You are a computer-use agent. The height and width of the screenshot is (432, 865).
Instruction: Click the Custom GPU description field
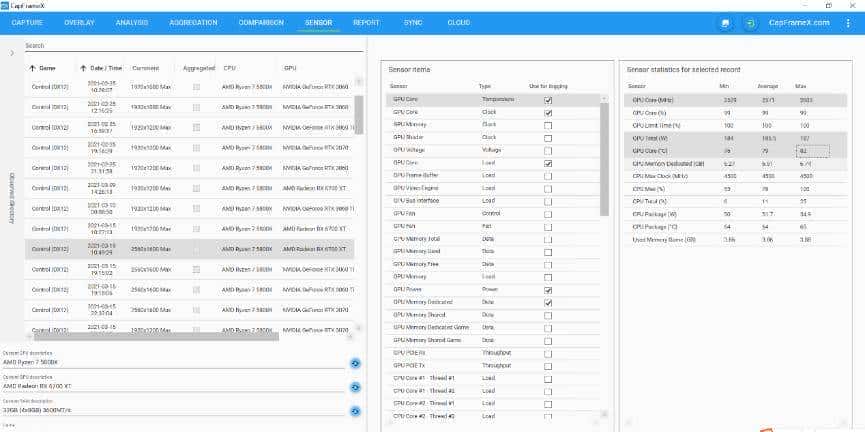174,386
